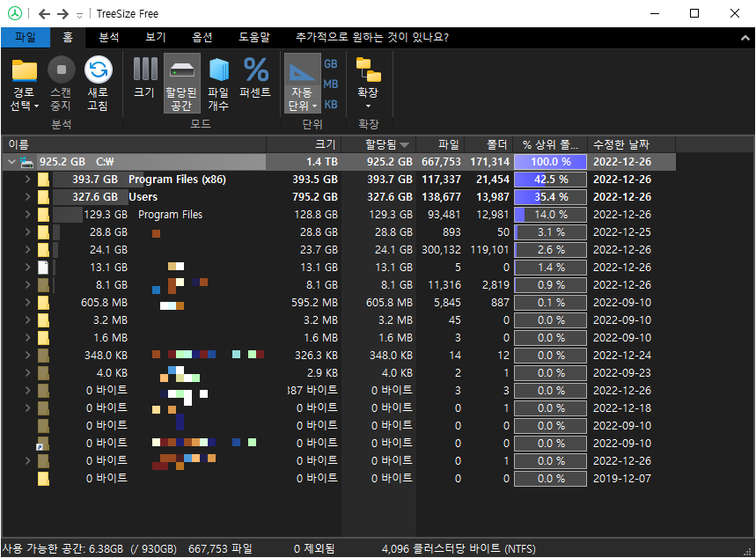The height and width of the screenshot is (558, 756).
Task: Switch to the 홈 ribbon tab
Action: pos(68,37)
